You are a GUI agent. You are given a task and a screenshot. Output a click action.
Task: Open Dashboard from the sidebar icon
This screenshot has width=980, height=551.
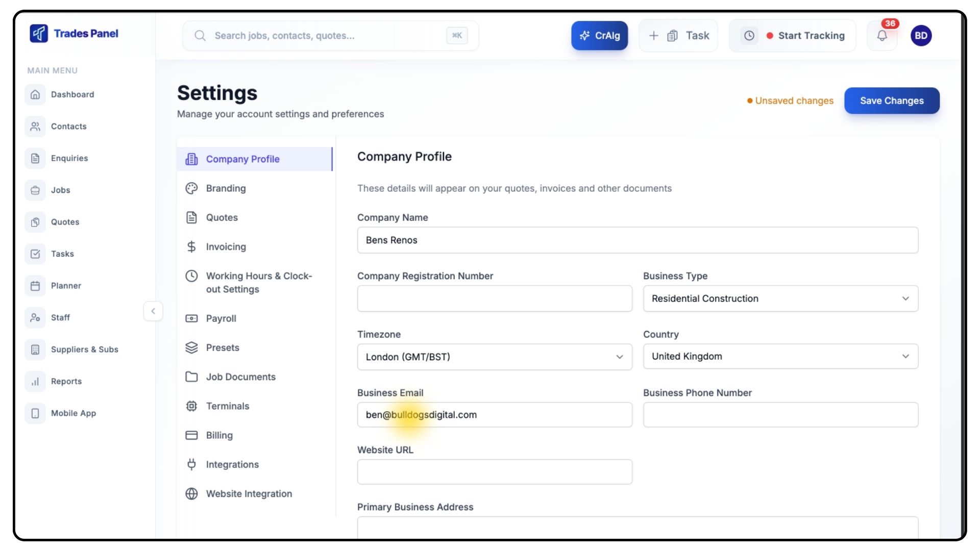click(x=35, y=94)
